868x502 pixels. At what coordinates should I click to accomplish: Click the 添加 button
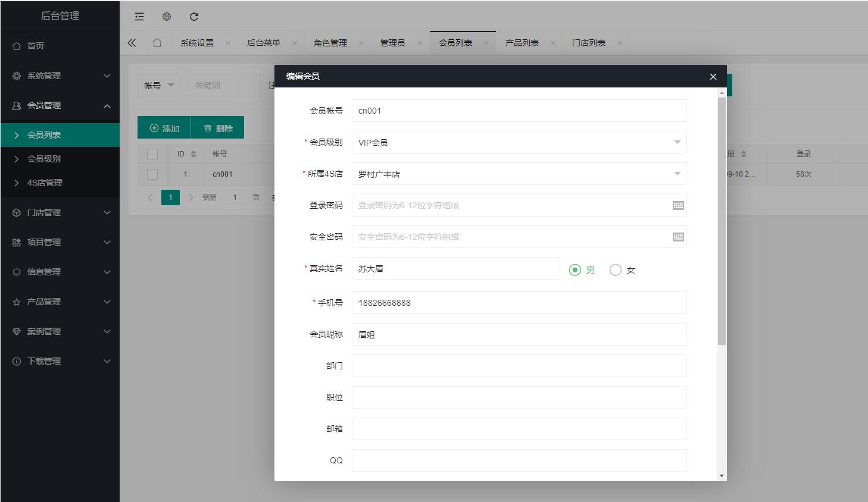tap(164, 127)
